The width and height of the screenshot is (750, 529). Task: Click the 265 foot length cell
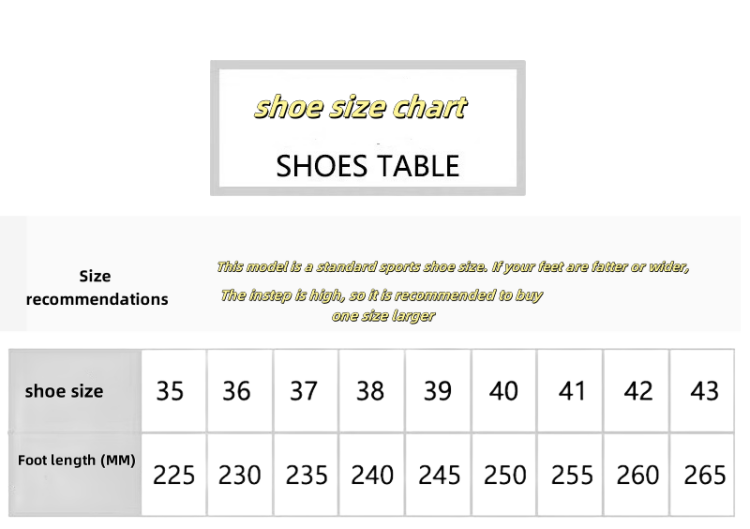point(702,474)
